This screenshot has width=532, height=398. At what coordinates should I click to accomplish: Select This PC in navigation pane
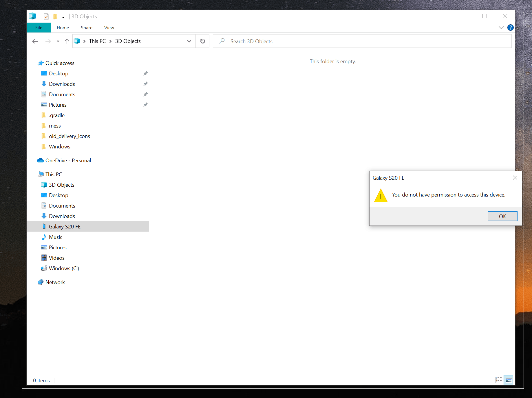[x=54, y=175]
